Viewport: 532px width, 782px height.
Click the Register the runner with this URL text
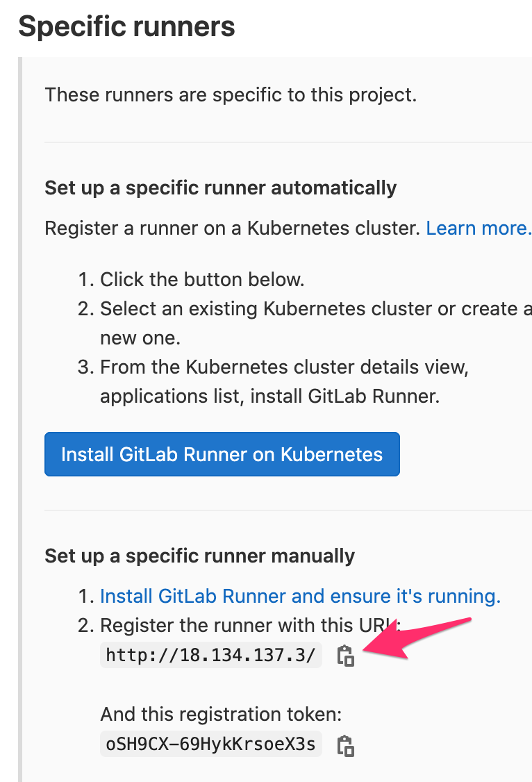250,626
